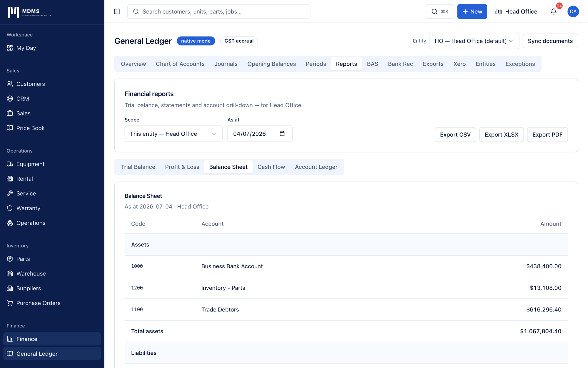Open the Periods tab
Image resolution: width=588 pixels, height=368 pixels.
point(316,64)
